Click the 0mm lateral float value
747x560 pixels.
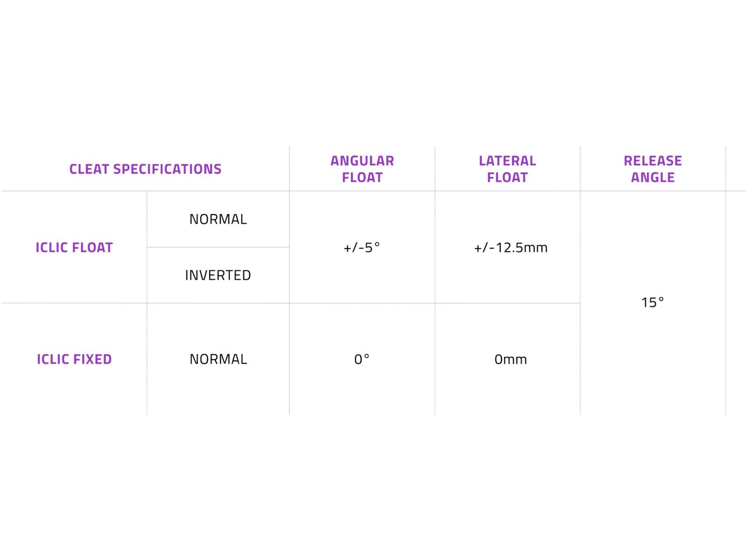point(511,359)
